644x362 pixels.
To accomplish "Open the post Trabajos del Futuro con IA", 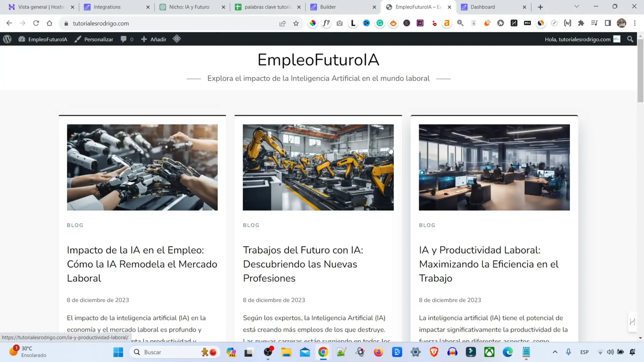I will 303,264.
